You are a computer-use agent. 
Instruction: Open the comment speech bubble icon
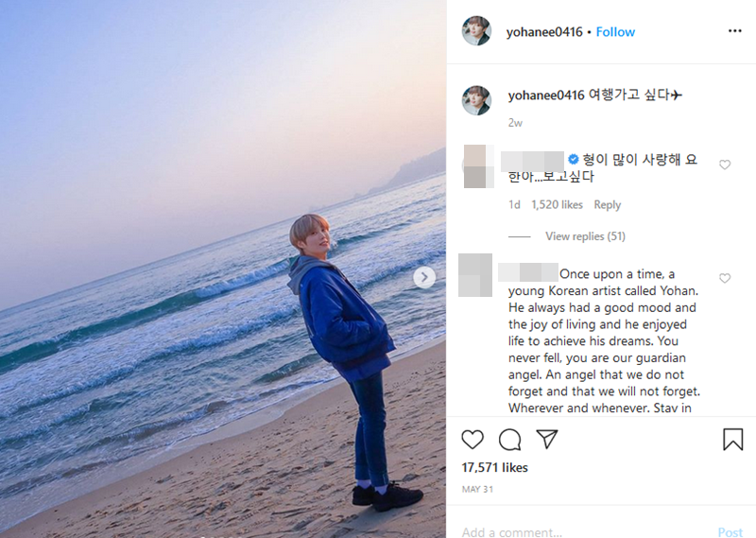click(x=510, y=440)
